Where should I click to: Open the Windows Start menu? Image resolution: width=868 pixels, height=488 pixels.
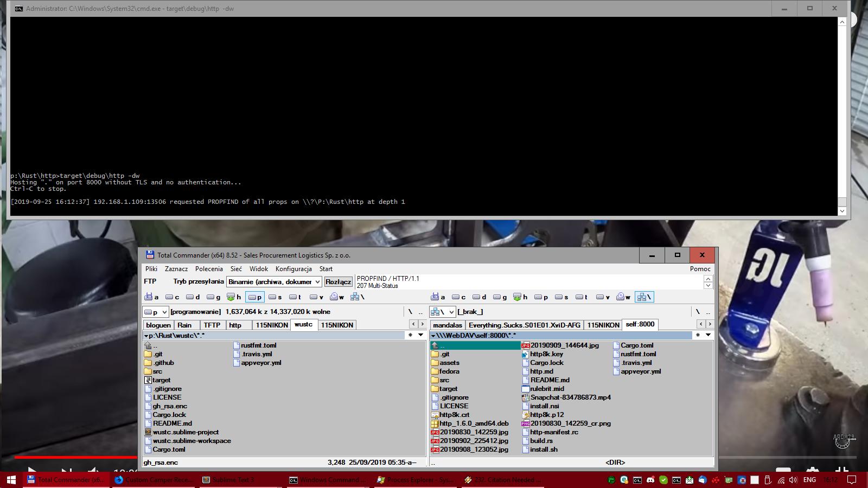pyautogui.click(x=11, y=480)
